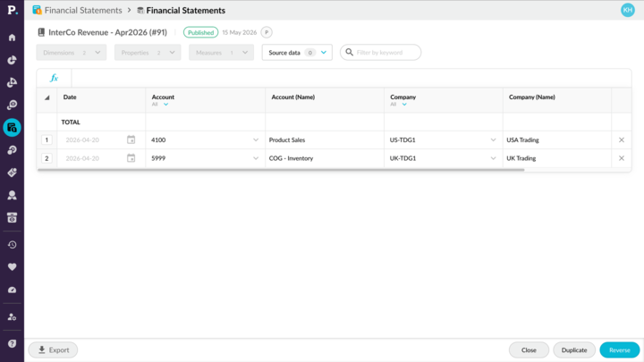Click the InterCo Revenue - Apr2026 title
The height and width of the screenshot is (362, 644).
pos(107,32)
